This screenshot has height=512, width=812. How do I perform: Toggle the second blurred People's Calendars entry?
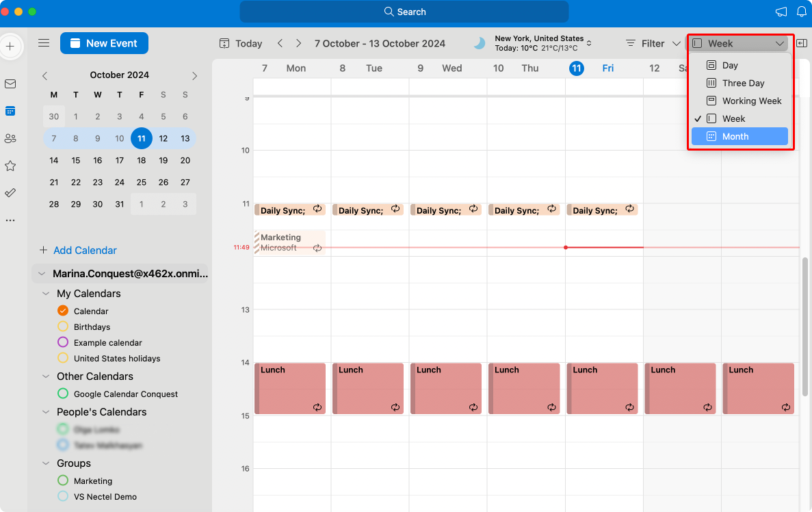pos(63,445)
